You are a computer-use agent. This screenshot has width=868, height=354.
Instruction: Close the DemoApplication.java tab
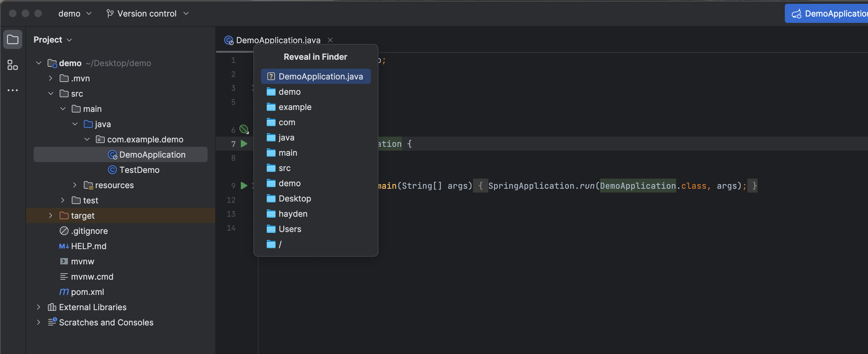click(330, 40)
